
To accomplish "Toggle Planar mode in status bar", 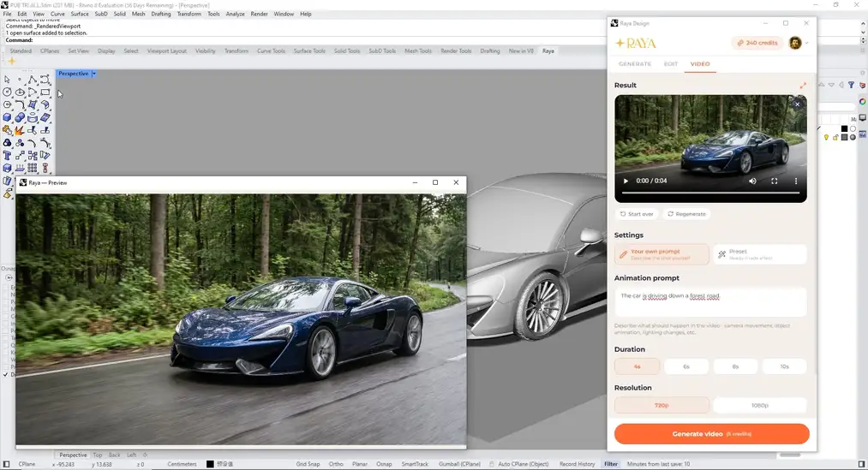I will pyautogui.click(x=360, y=464).
